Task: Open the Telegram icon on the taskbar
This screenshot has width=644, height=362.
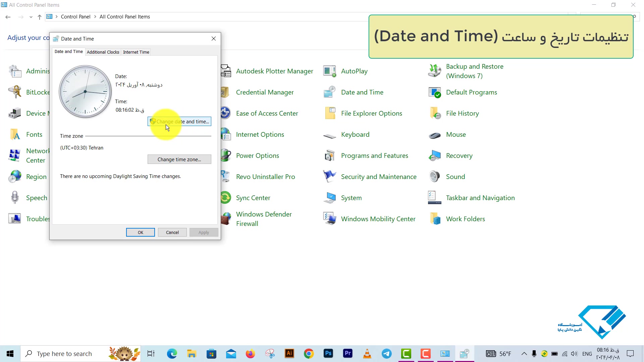Action: (x=386, y=354)
